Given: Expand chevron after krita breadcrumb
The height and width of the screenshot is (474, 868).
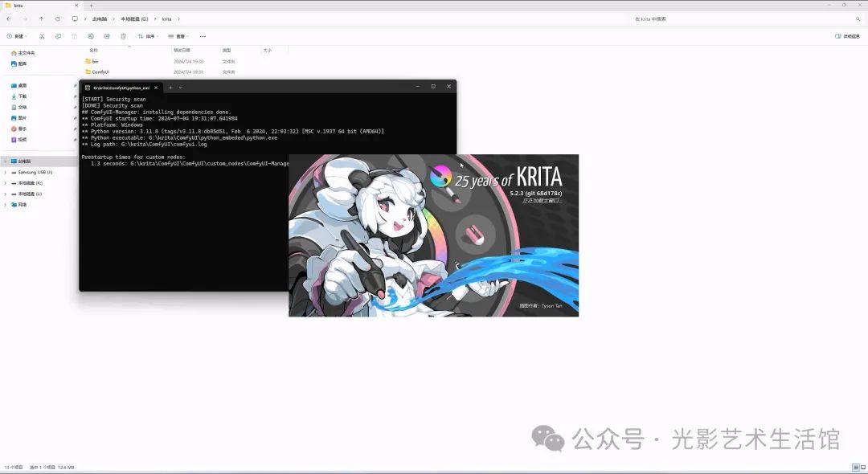Looking at the screenshot, I should pos(178,18).
